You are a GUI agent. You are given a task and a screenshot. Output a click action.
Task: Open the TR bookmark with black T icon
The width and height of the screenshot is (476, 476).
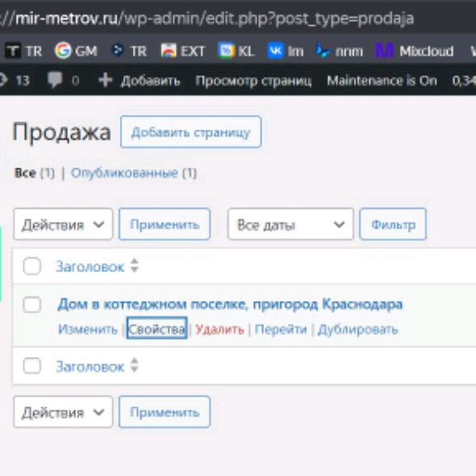pyautogui.click(x=23, y=51)
